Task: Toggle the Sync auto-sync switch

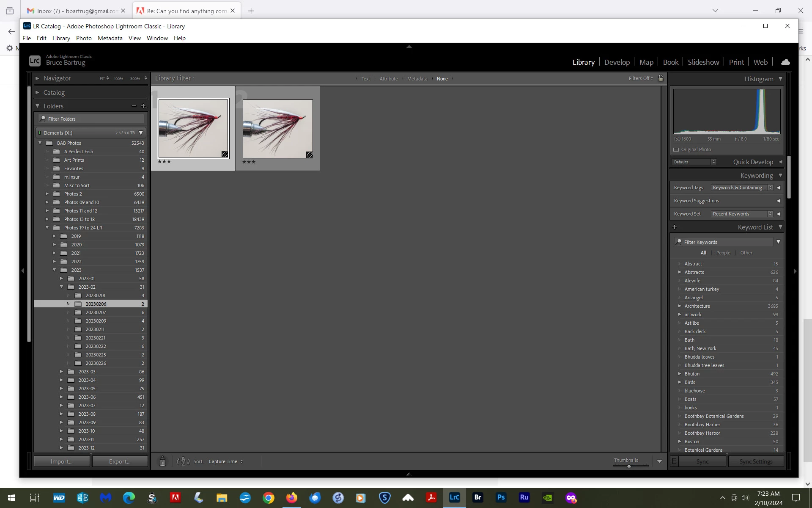Action: tap(675, 461)
